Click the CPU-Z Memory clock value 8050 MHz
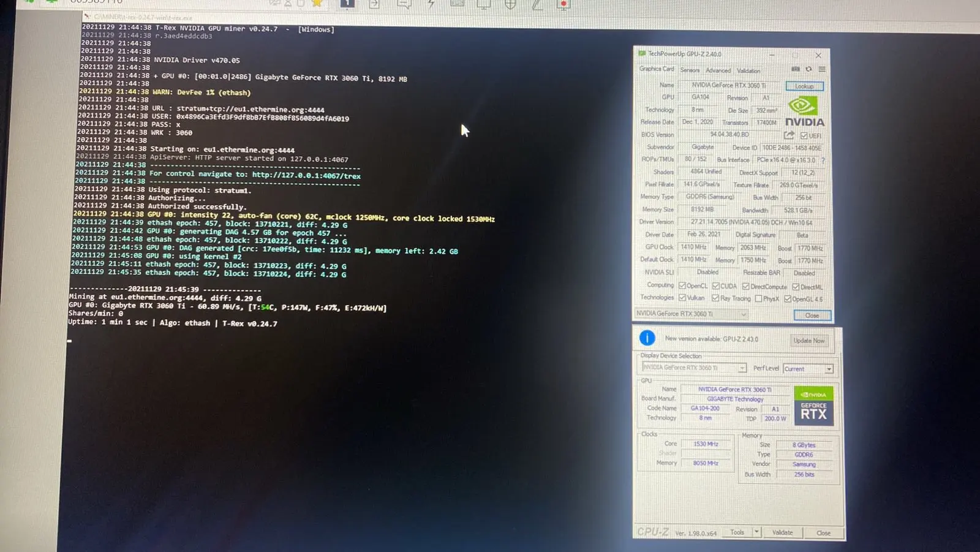This screenshot has height=552, width=980. 706,463
